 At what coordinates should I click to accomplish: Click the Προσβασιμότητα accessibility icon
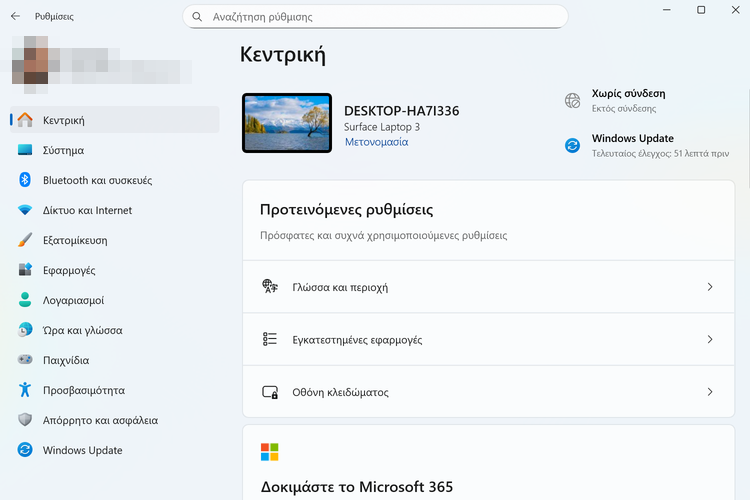[25, 390]
